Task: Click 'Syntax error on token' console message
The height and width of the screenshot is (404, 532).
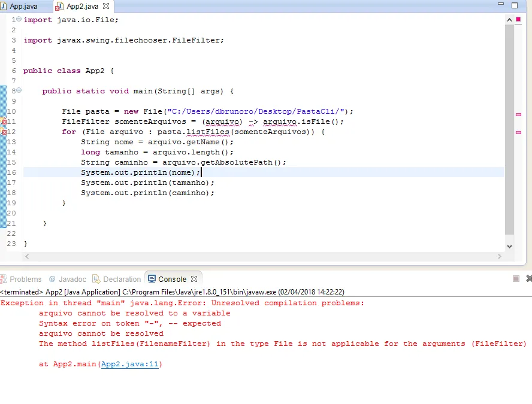Action: 130,323
